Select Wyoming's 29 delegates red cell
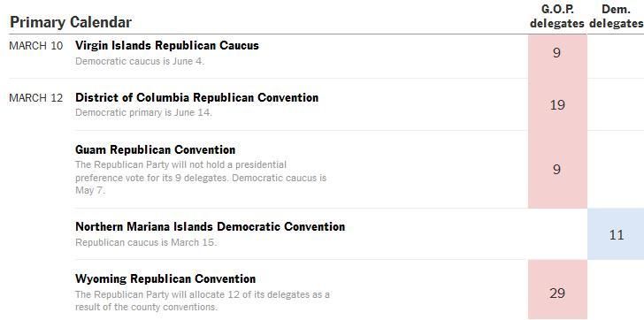This screenshot has width=644, height=320. pyautogui.click(x=557, y=290)
